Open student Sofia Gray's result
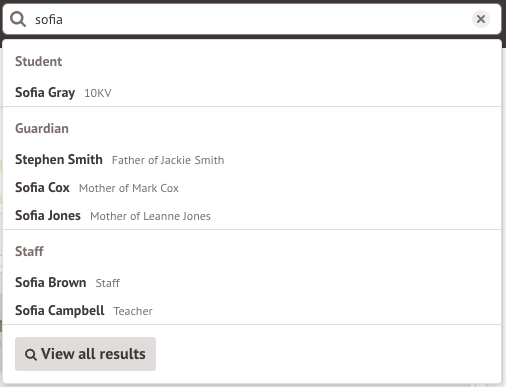This screenshot has height=387, width=506. (252, 92)
